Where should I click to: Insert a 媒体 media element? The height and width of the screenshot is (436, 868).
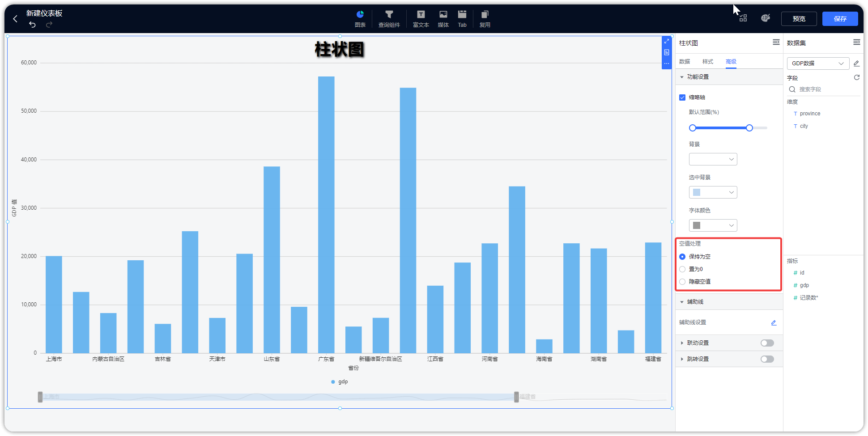coord(443,19)
